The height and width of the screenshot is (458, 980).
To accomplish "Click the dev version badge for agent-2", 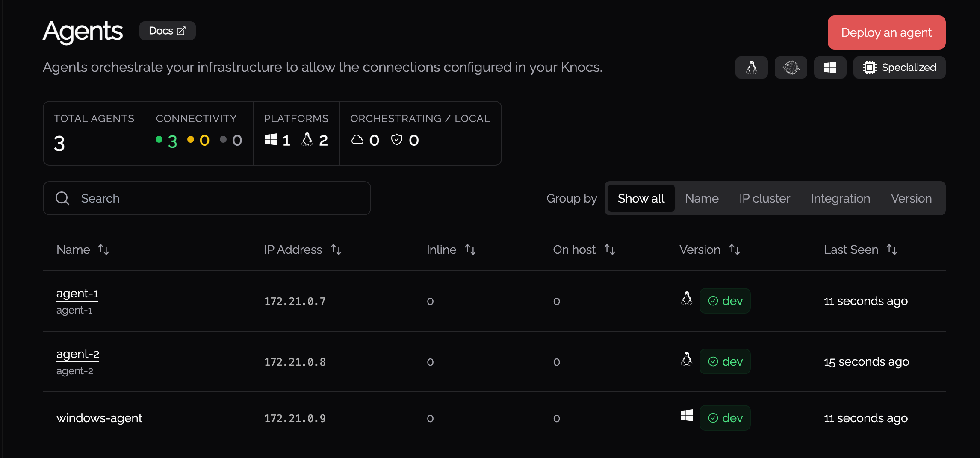I will 725,361.
